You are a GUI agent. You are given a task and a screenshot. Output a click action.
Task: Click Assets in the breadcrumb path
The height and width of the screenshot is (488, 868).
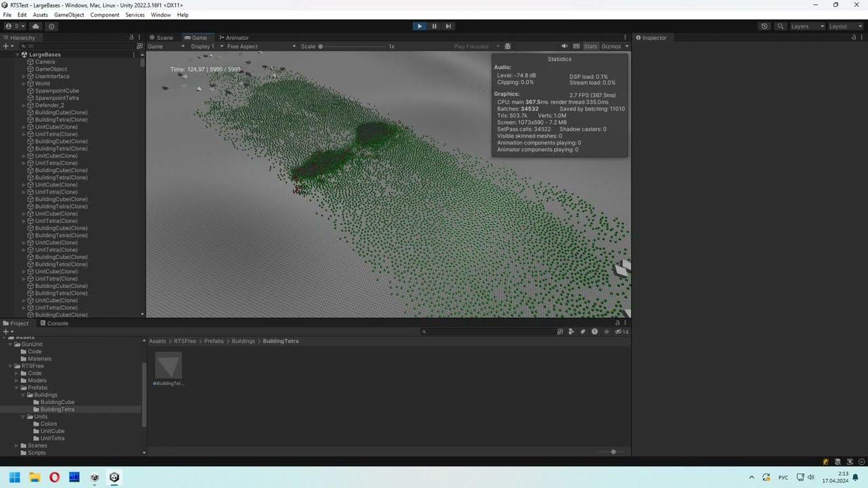pos(157,341)
